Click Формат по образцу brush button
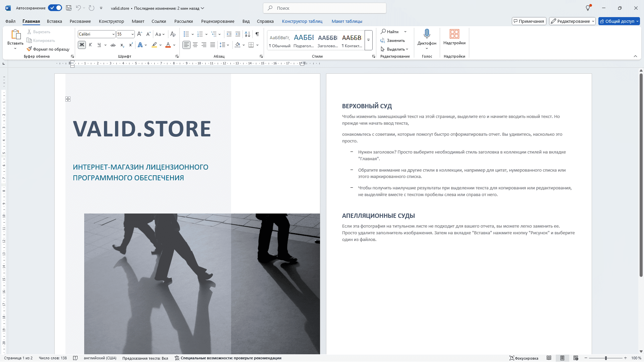 tap(48, 49)
